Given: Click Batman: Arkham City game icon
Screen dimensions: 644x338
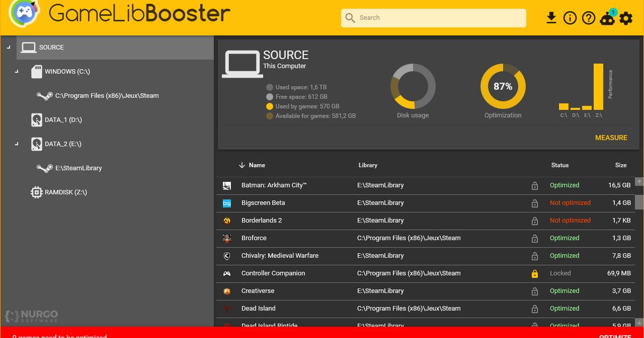Looking at the screenshot, I should click(x=227, y=186).
